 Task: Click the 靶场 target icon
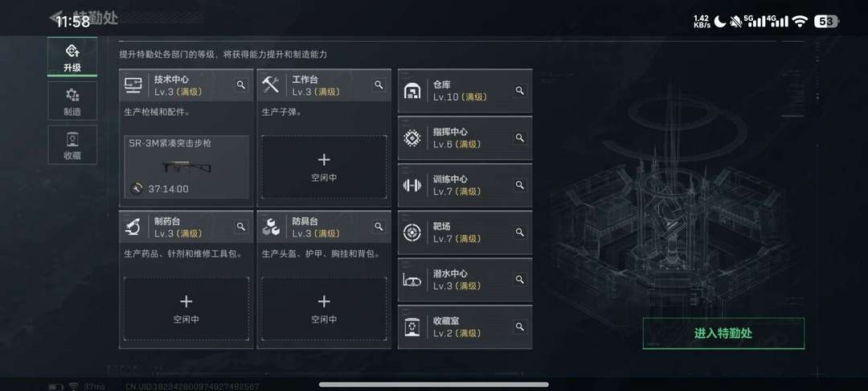411,232
